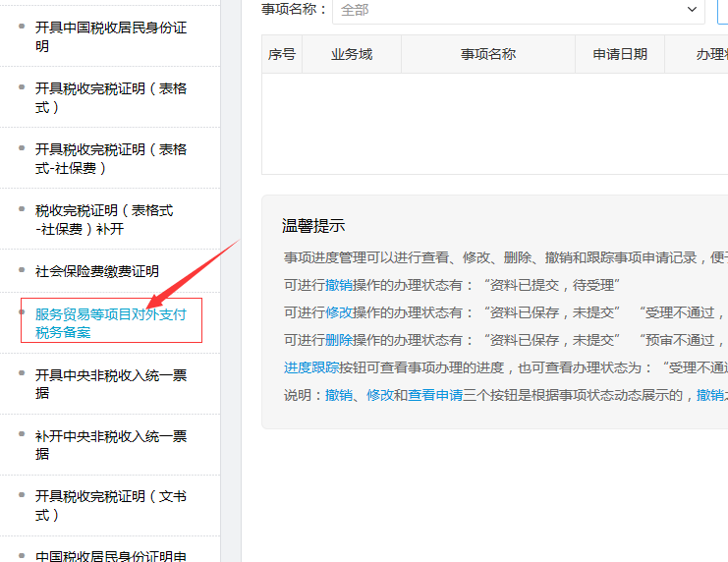Image resolution: width=728 pixels, height=562 pixels.
Task: Click 撤销 link in 可进行撤销操作 tip line
Action: [339, 285]
